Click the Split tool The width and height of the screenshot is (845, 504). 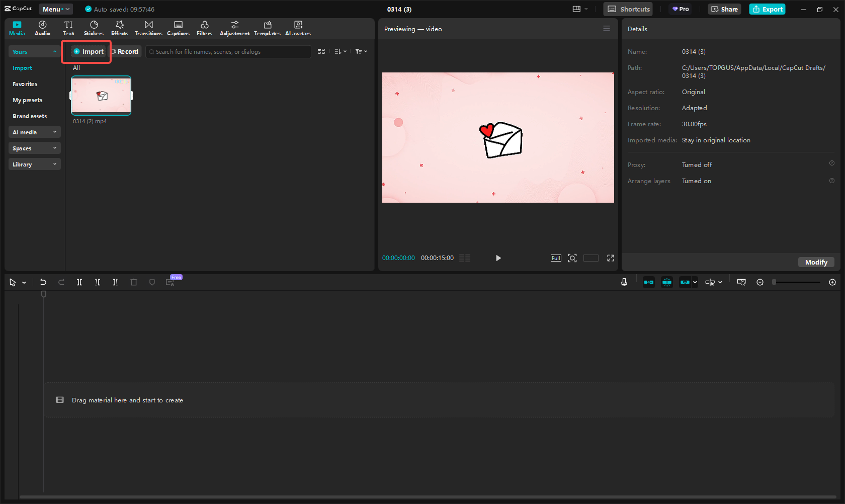pos(79,282)
